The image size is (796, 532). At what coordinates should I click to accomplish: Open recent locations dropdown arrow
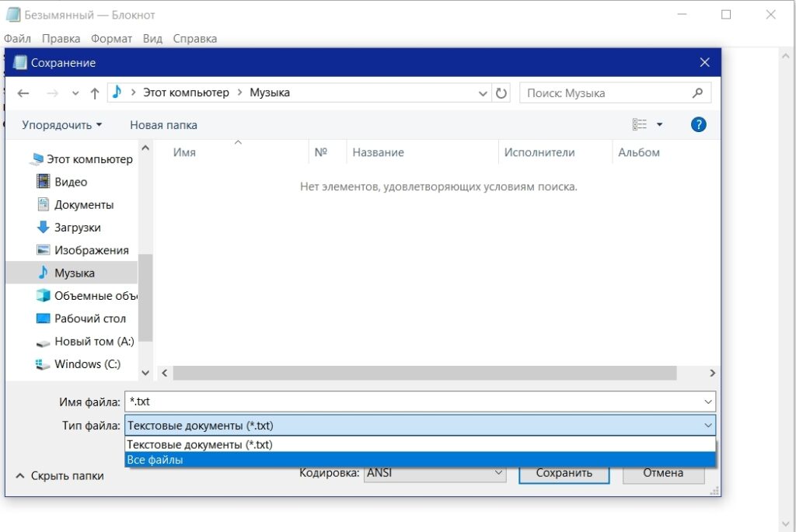(x=75, y=93)
